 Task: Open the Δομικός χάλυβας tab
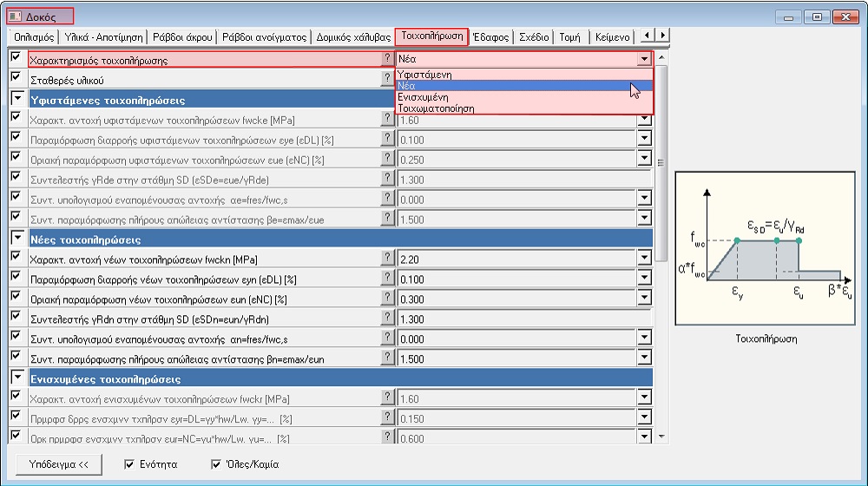[x=353, y=37]
